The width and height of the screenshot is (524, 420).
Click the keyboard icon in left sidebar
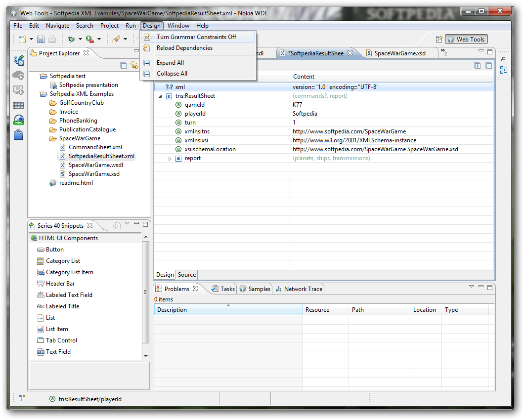(x=18, y=106)
